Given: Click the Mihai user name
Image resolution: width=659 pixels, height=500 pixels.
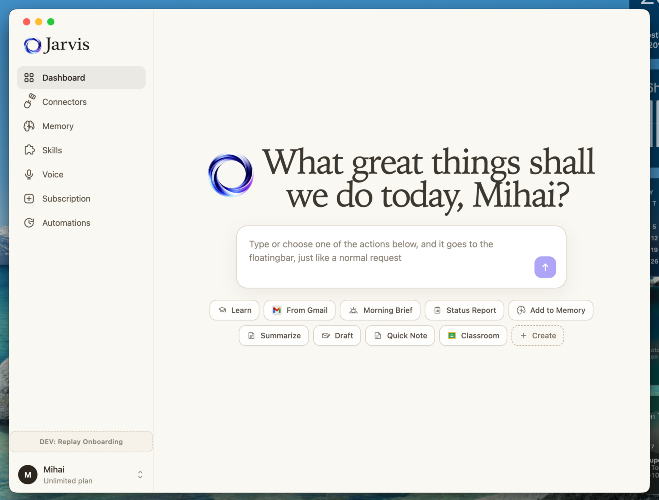Looking at the screenshot, I should [54, 469].
